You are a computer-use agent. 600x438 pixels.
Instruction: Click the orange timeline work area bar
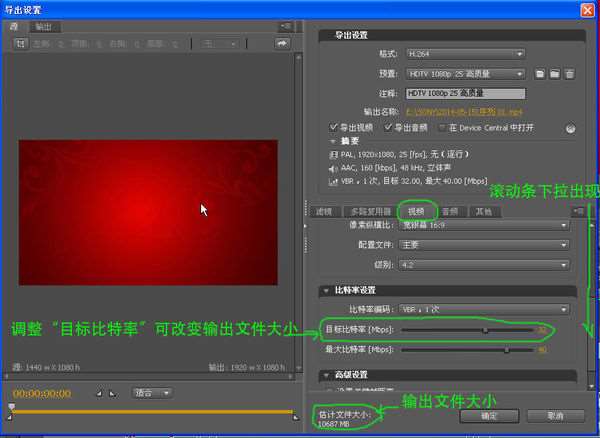point(152,412)
